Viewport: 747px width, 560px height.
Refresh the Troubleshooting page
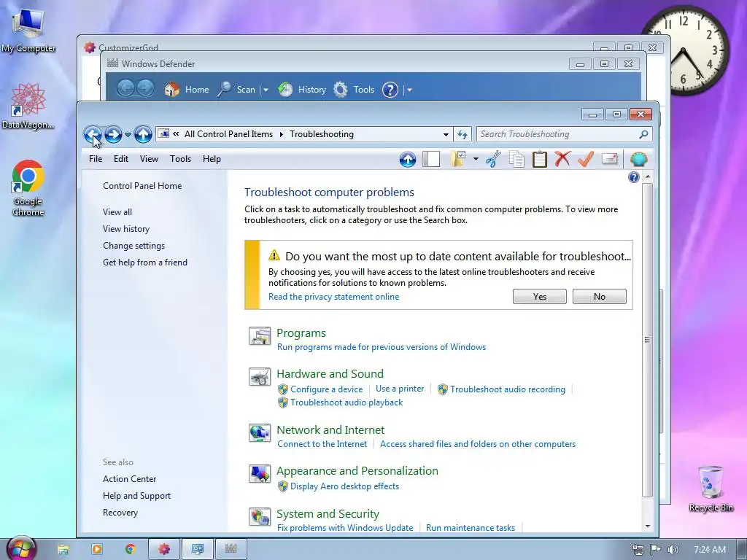(x=462, y=135)
